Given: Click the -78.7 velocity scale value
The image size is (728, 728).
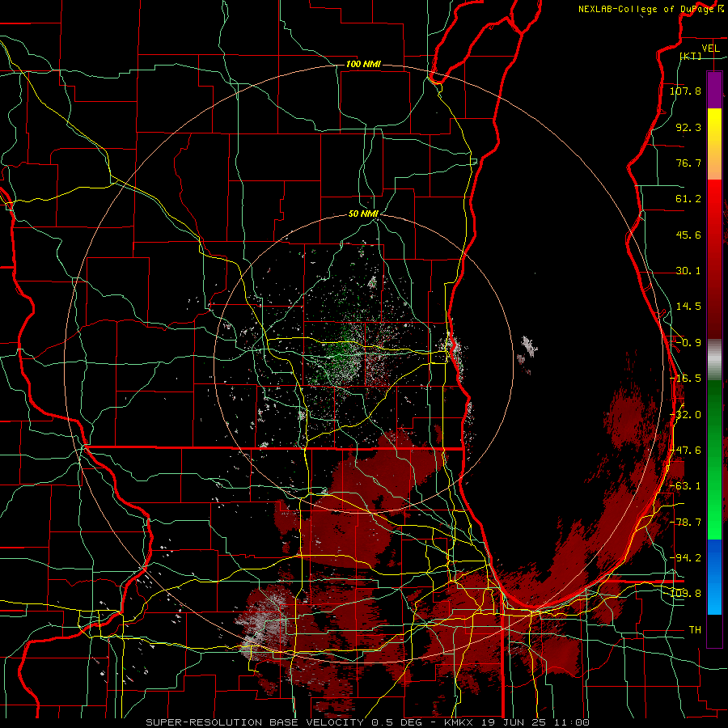Looking at the screenshot, I should [685, 523].
